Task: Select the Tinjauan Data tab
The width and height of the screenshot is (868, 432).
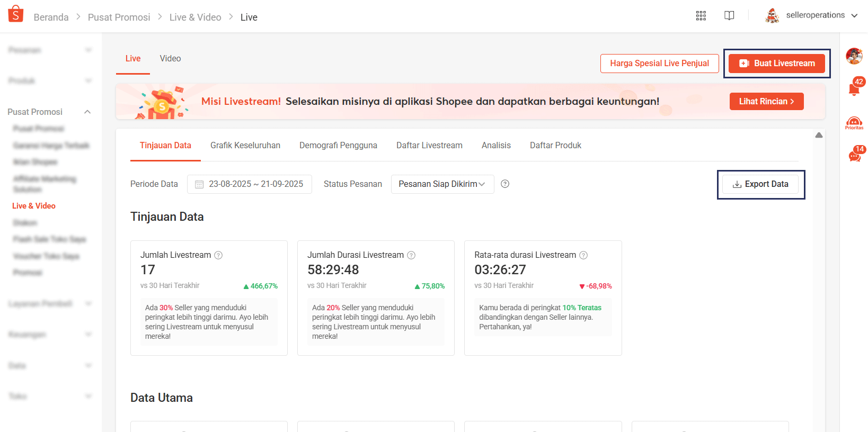Action: [x=165, y=146]
